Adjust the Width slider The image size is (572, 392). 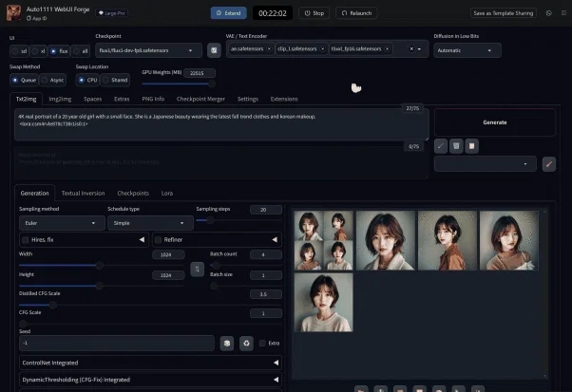[x=102, y=265]
